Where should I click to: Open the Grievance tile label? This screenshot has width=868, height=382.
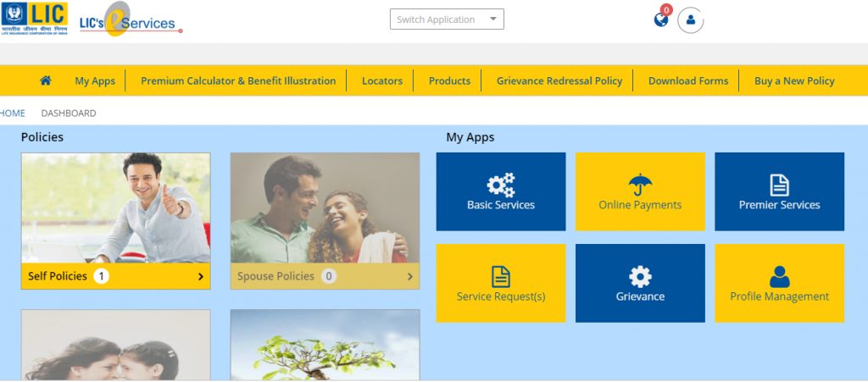click(x=640, y=296)
